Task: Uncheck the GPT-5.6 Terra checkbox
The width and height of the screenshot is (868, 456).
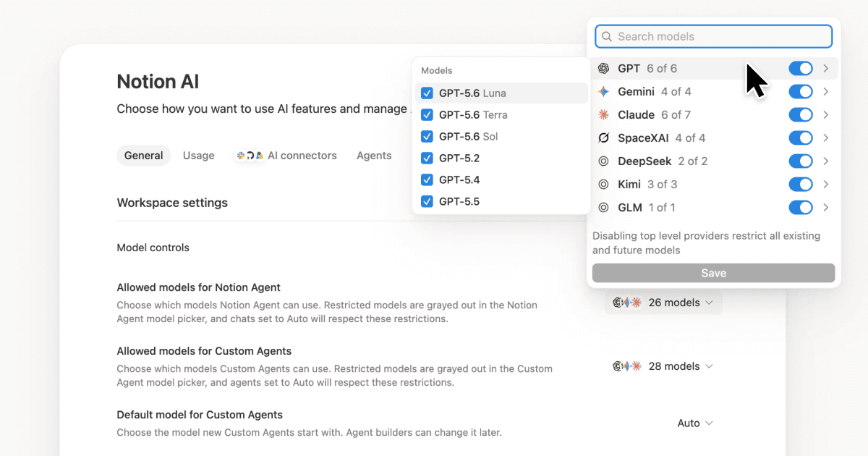Action: [x=427, y=115]
